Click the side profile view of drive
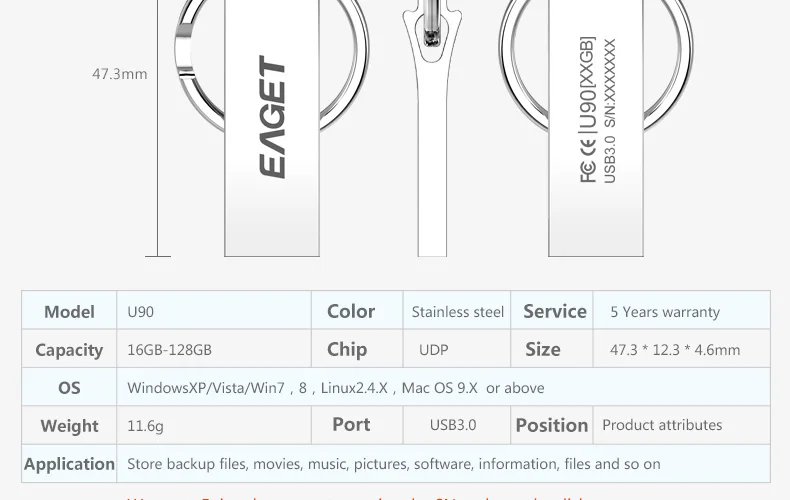This screenshot has height=500, width=790. point(432,128)
